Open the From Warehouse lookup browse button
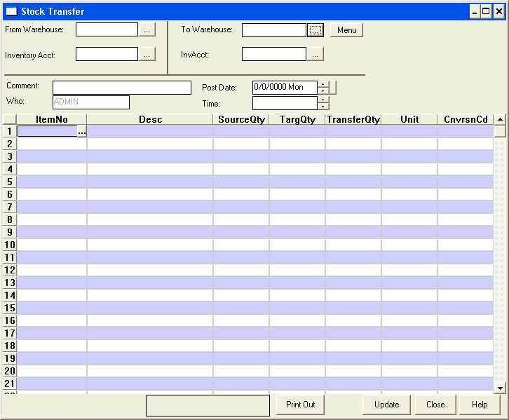This screenshot has height=420, width=509. click(147, 29)
